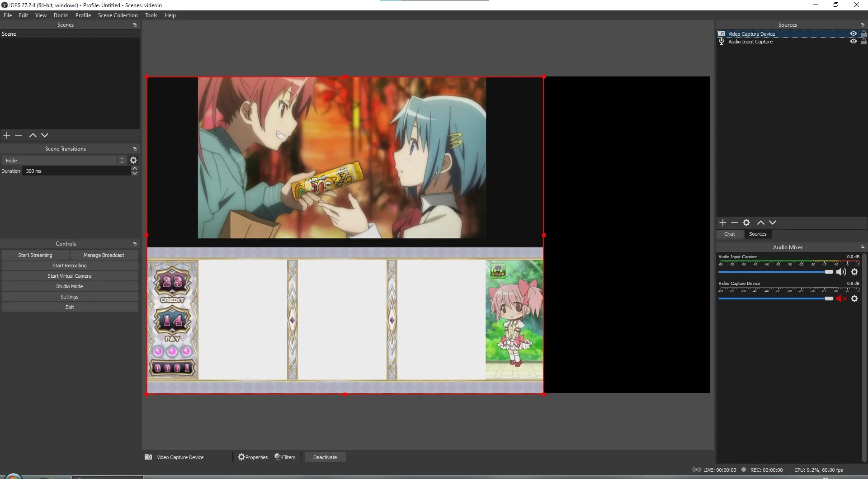Click the top-left red resize handle in preview
This screenshot has height=479, width=868.
147,77
